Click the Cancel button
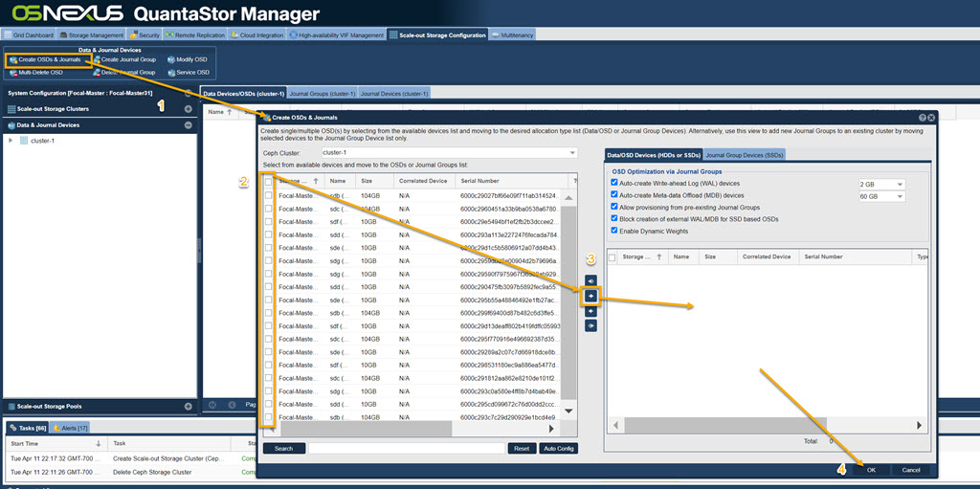980x489 pixels. 911,470
